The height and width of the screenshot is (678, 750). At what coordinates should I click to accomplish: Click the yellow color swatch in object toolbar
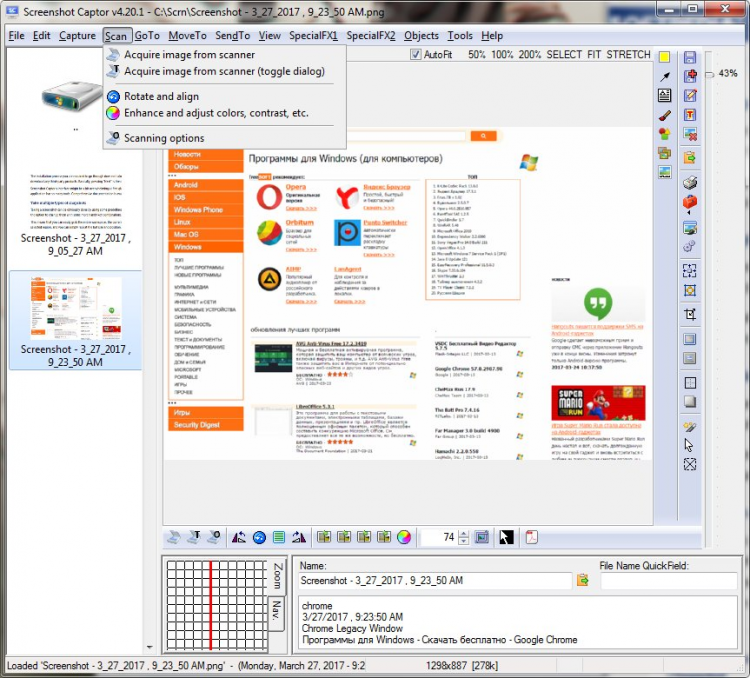[x=664, y=57]
